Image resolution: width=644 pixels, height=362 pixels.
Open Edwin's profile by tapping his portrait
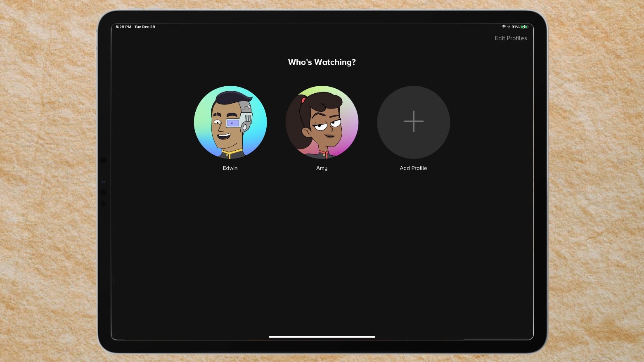point(230,122)
